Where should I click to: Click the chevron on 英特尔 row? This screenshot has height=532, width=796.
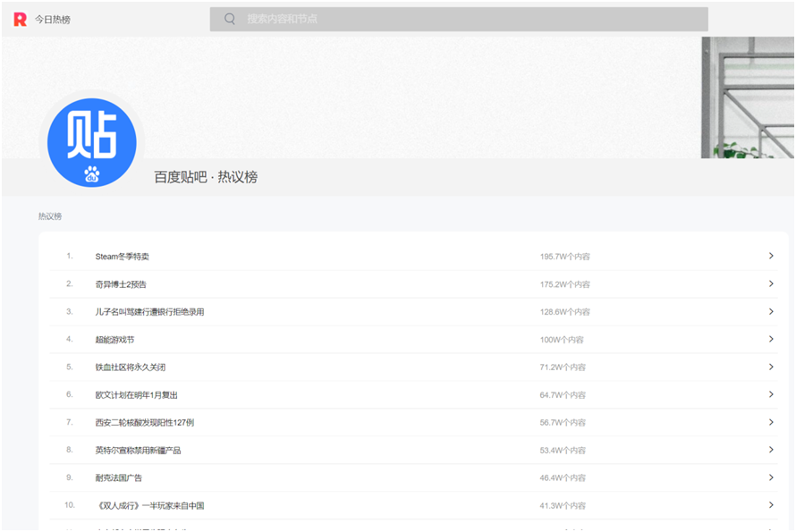pyautogui.click(x=771, y=450)
